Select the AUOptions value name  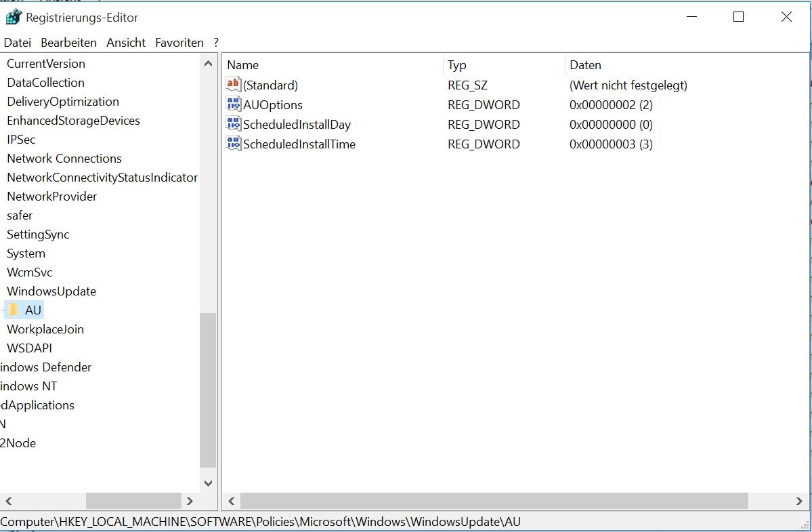point(273,104)
